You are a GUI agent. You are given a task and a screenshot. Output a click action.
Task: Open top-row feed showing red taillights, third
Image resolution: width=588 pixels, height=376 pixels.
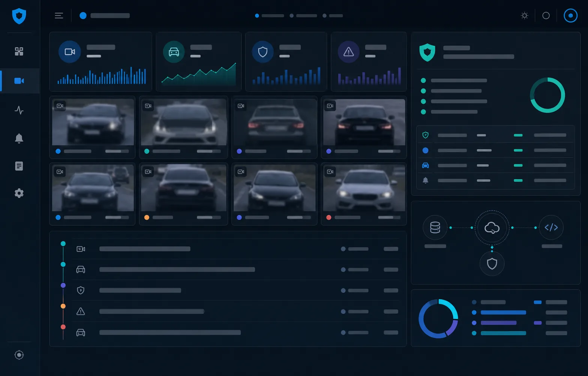coord(275,122)
